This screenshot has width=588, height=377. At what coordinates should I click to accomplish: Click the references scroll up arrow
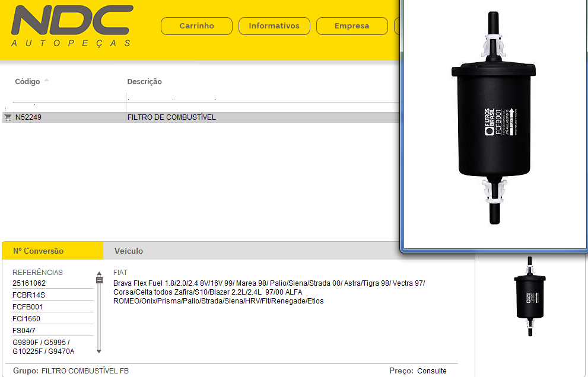click(99, 274)
